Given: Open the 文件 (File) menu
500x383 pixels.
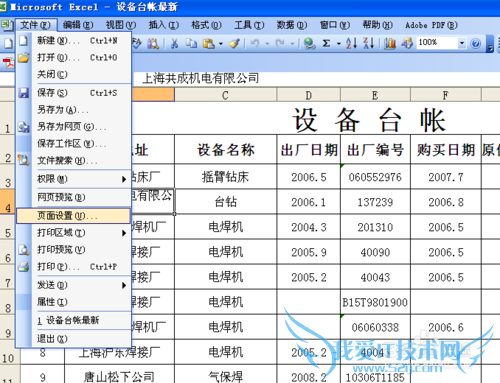Looking at the screenshot, I should click(x=35, y=25).
